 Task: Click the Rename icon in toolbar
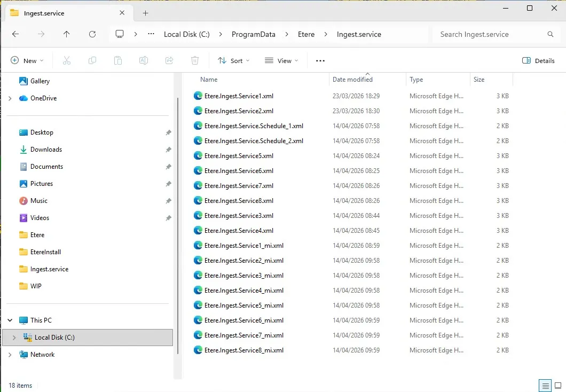[144, 61]
